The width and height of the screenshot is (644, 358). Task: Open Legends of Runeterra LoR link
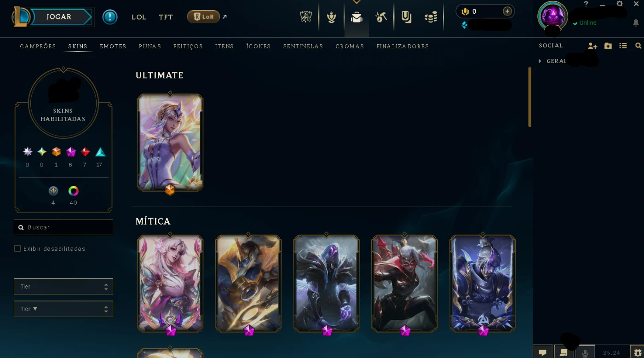point(203,17)
